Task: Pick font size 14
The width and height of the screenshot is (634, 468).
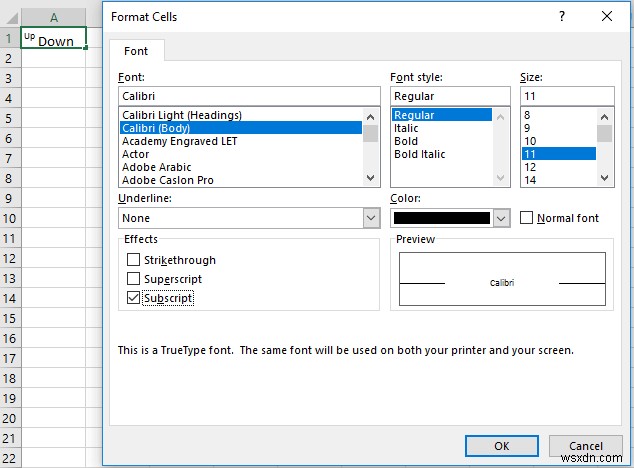Action: [x=532, y=180]
